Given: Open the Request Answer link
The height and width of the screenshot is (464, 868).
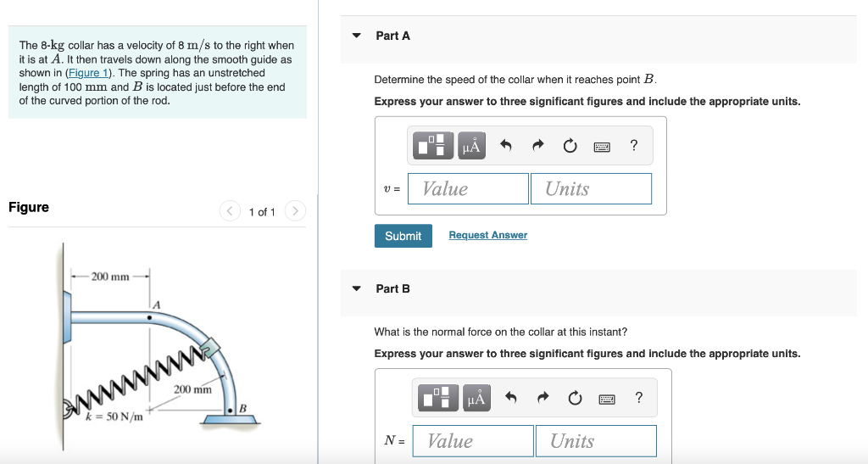Looking at the screenshot, I should coord(487,235).
